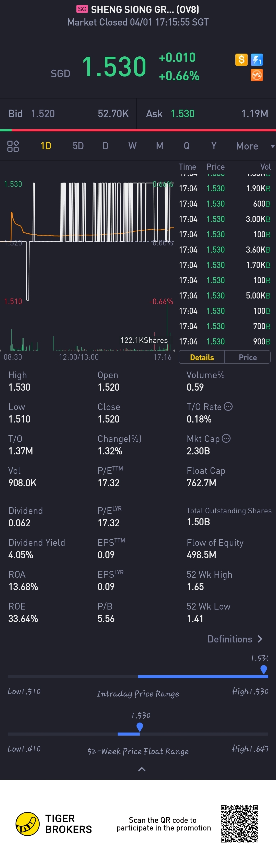Select the trade row with 600 volume
Image resolution: width=276 pixels, height=868 pixels.
click(x=224, y=204)
